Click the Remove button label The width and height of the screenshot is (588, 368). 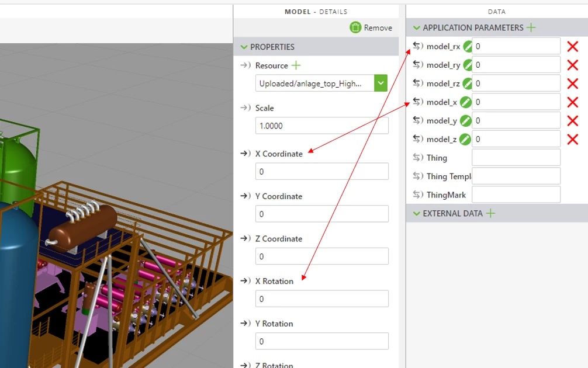(x=378, y=27)
